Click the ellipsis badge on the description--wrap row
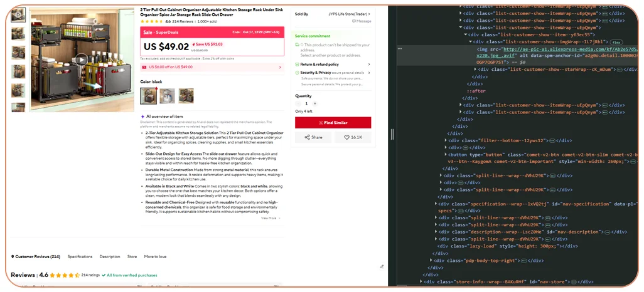The width and height of the screenshot is (644, 292). click(x=607, y=232)
